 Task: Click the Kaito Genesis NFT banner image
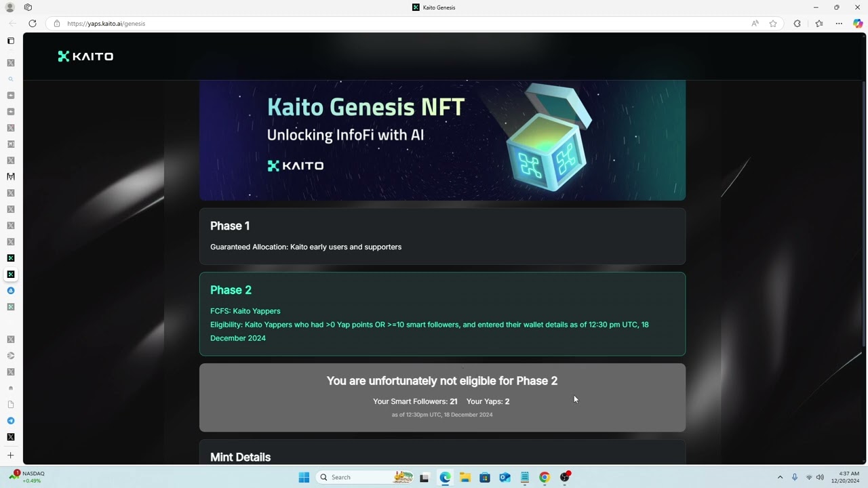tap(442, 140)
